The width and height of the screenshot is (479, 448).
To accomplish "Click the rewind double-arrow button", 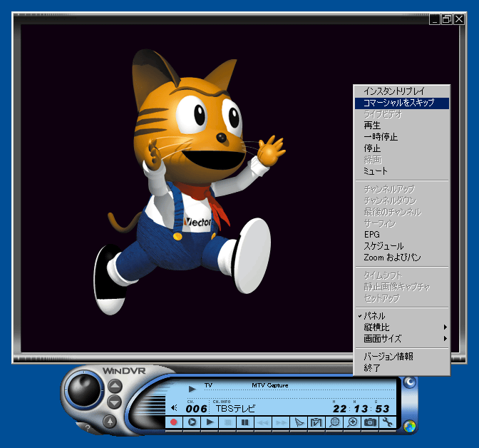I will [262, 422].
